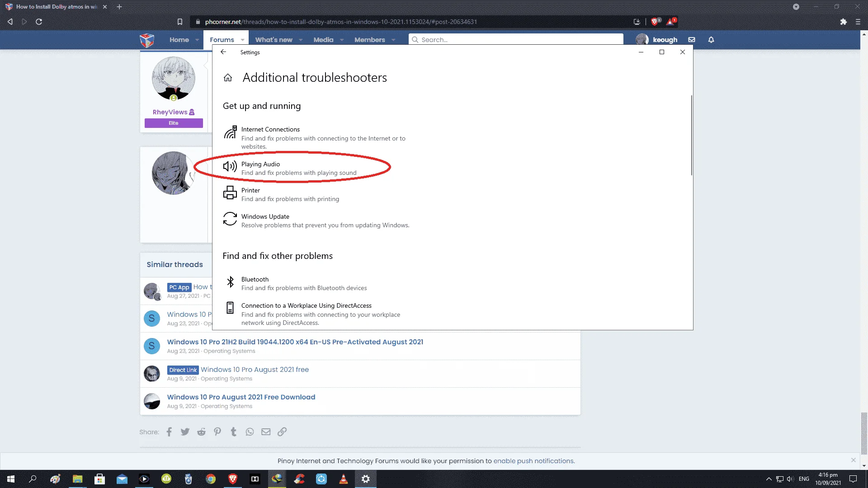
Task: Select the Bluetooth troubleshooter icon
Action: tap(230, 282)
